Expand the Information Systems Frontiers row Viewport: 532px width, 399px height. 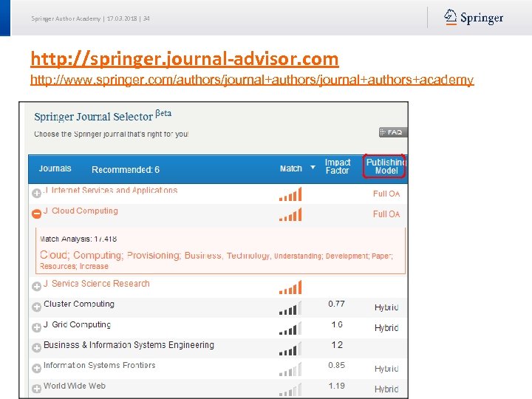[x=37, y=368]
